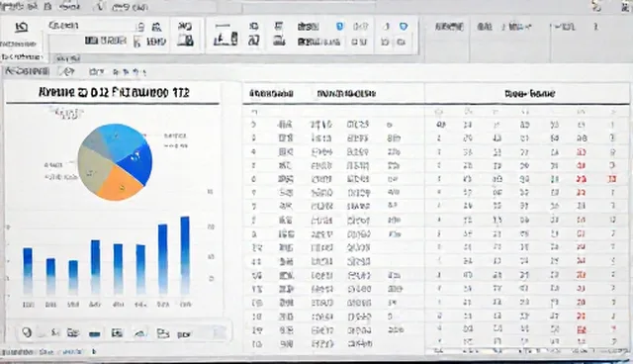Click the large icon at the ribbon's left end

(x=22, y=28)
